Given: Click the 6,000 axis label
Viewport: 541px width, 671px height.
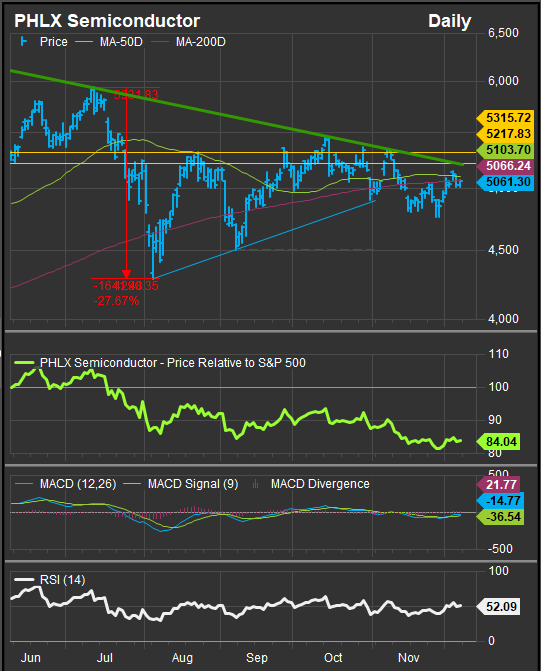Looking at the screenshot, I should tap(503, 81).
